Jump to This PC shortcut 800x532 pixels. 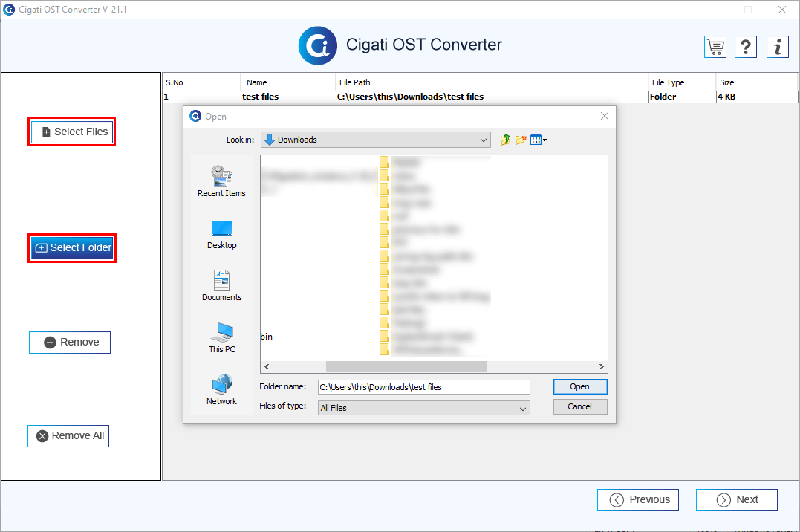click(x=221, y=337)
